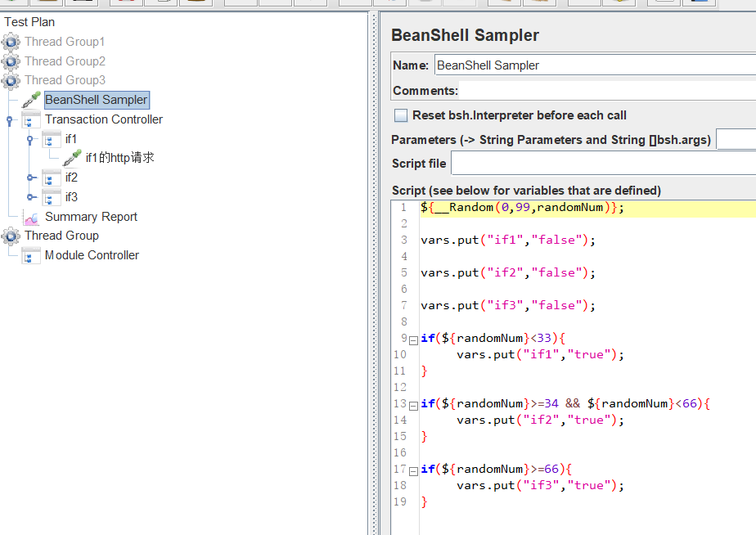Focus the Name field containing BeanShell Sampler
The width and height of the screenshot is (756, 535).
pyautogui.click(x=595, y=65)
